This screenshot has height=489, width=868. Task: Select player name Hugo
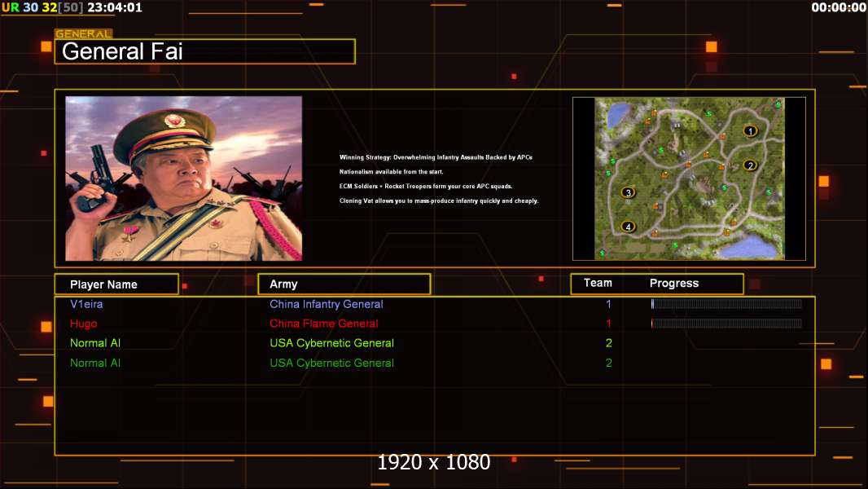click(84, 324)
